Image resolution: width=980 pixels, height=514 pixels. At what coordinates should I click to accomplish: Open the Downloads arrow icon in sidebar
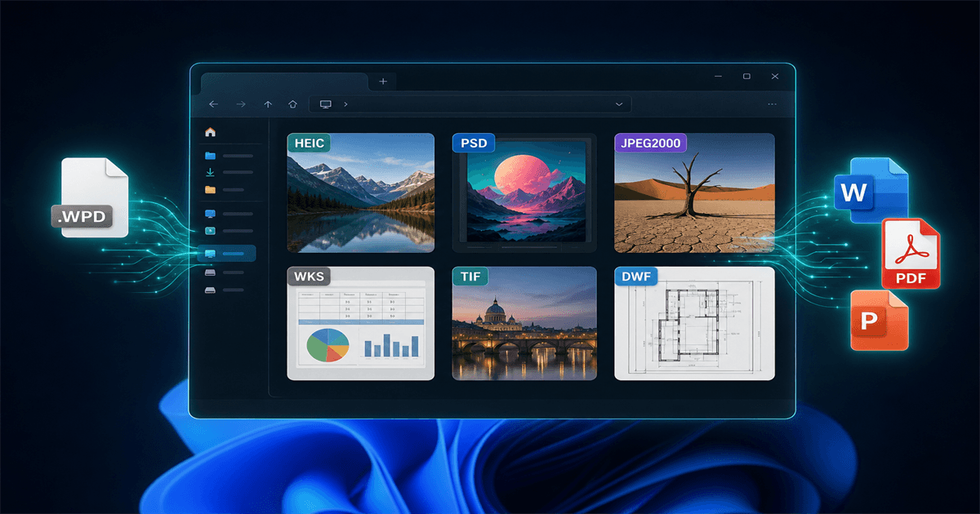(210, 172)
